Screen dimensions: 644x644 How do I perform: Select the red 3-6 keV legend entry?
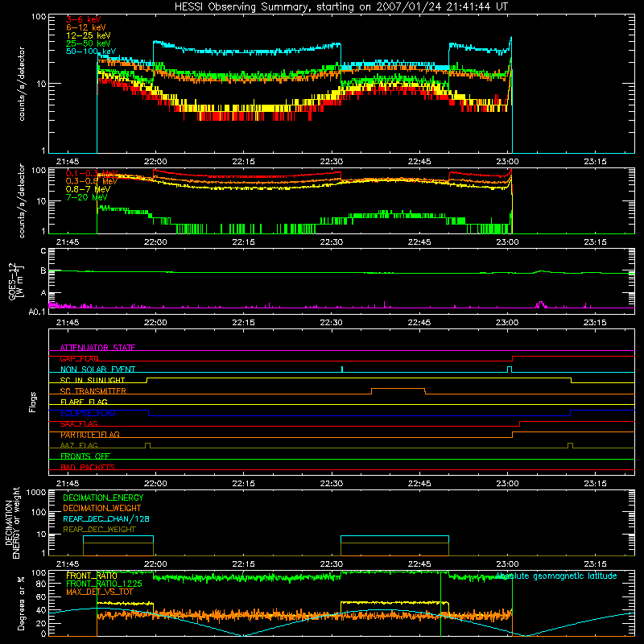[x=84, y=19]
